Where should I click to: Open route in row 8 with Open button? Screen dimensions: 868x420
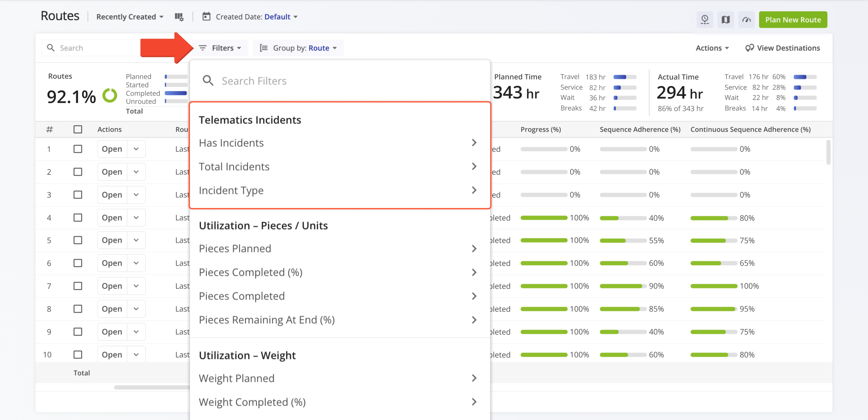[x=112, y=309]
